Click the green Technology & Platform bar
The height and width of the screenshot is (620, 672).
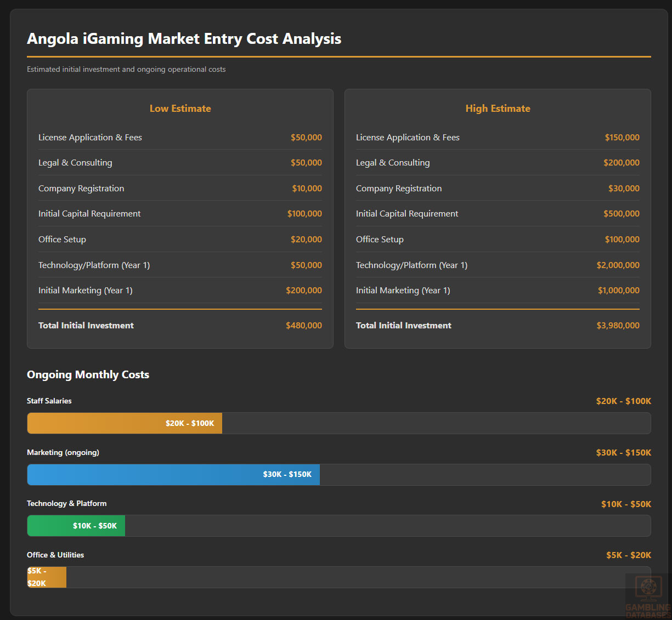[76, 526]
